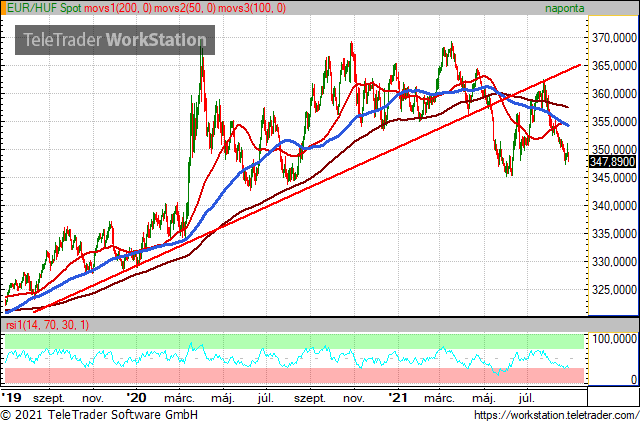This screenshot has width=640, height=424.
Task: Click the green overbought RSI zone band
Action: click(x=294, y=341)
